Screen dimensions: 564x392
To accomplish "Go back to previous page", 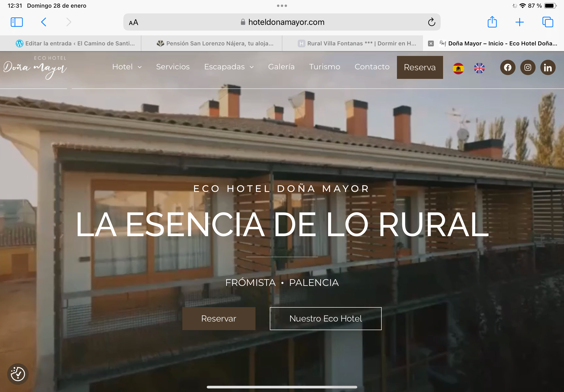I will point(44,22).
